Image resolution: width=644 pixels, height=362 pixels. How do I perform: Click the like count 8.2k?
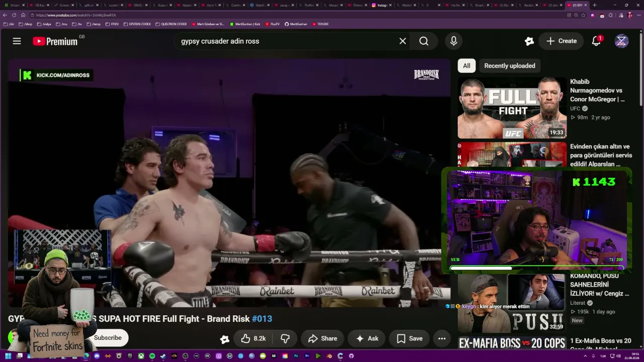[260, 338]
